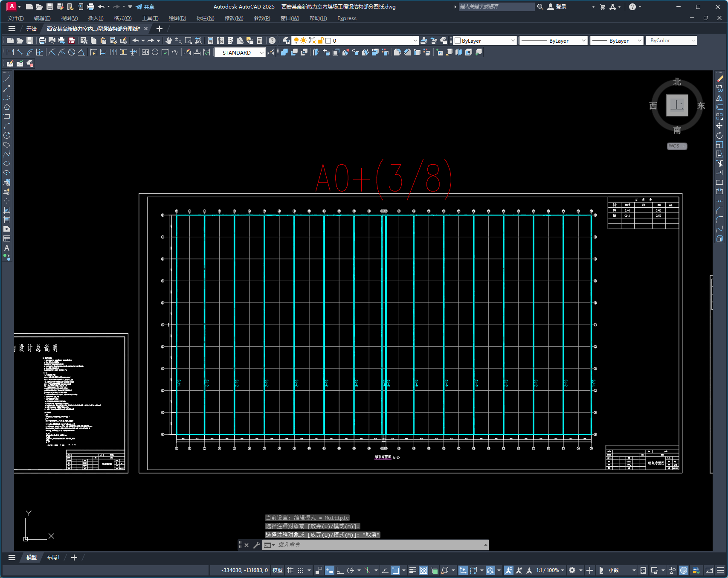Select the Diameter dimension tool

pos(72,52)
